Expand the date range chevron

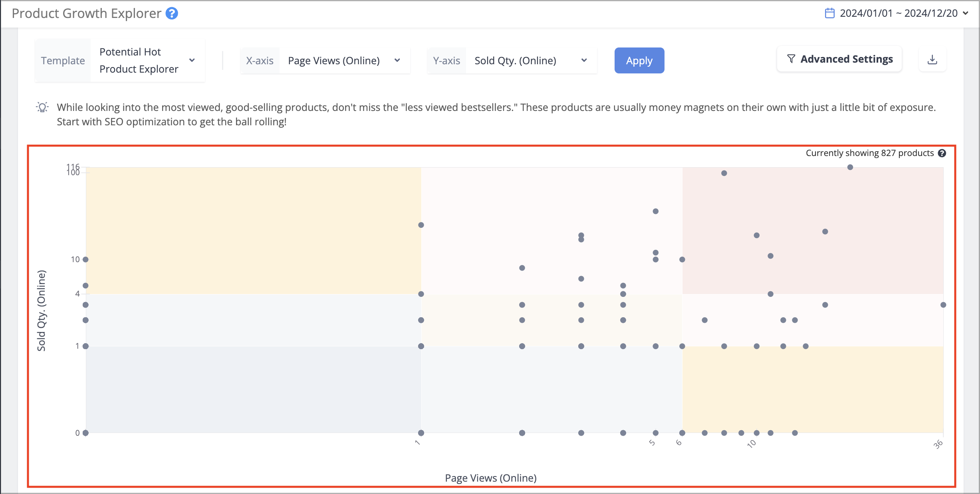(x=966, y=13)
